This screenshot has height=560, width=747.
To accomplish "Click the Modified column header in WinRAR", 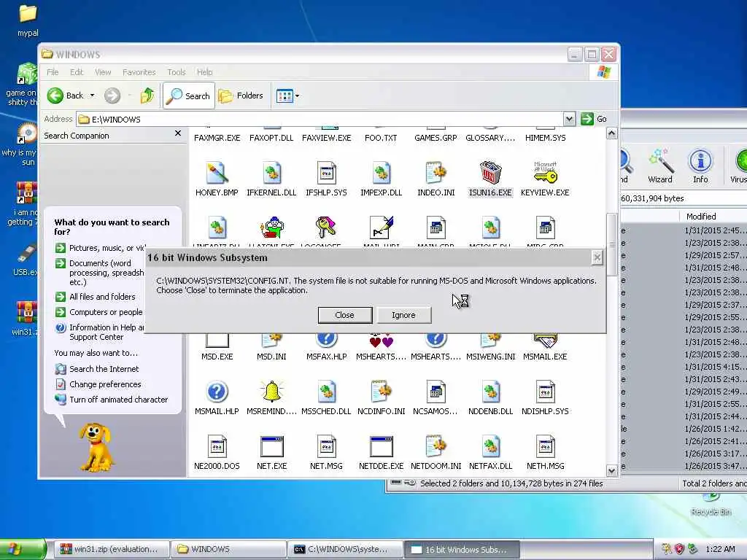I will pos(701,216).
